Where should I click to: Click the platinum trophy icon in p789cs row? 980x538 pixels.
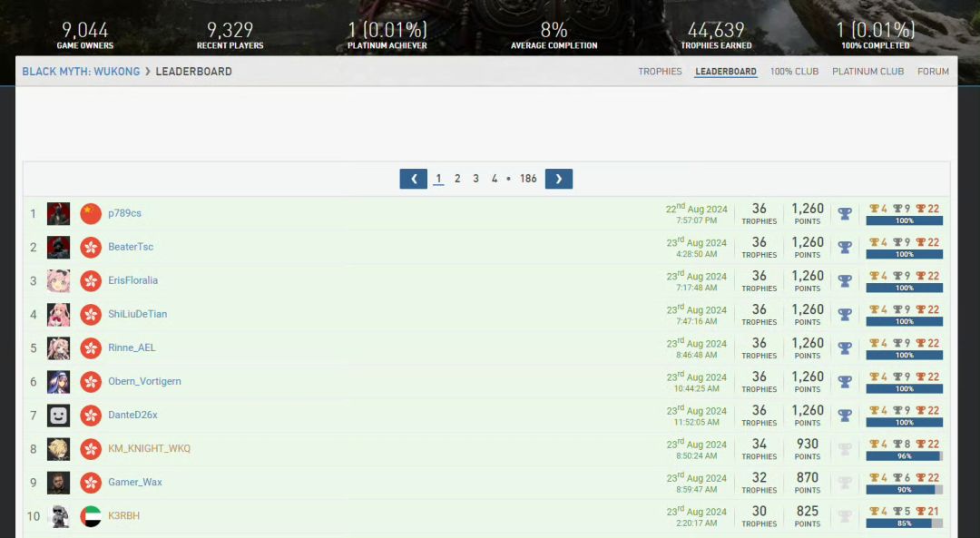coord(845,214)
